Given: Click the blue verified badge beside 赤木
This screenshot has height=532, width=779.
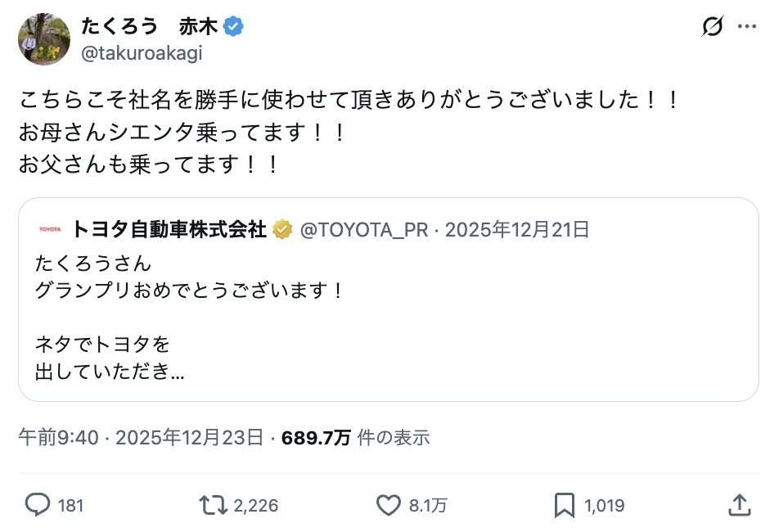Looking at the screenshot, I should click(234, 27).
